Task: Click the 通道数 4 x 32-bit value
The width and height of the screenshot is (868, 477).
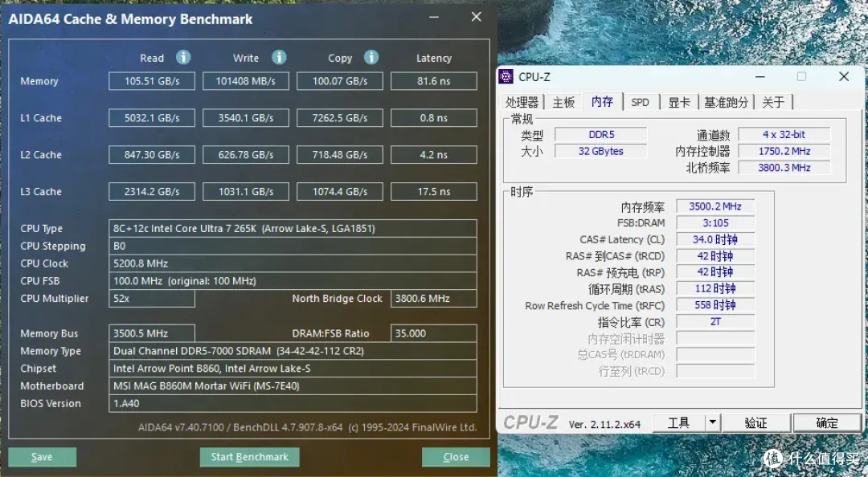Action: pos(784,134)
